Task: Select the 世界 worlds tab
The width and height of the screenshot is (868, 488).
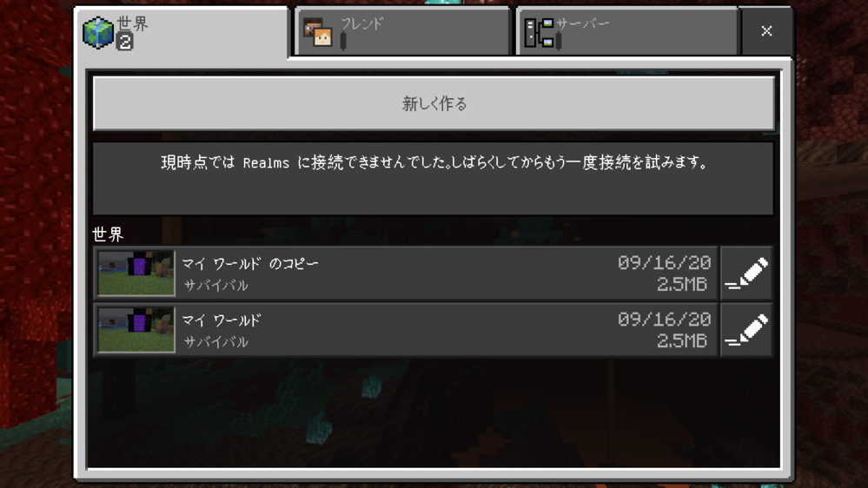Action: [x=182, y=31]
